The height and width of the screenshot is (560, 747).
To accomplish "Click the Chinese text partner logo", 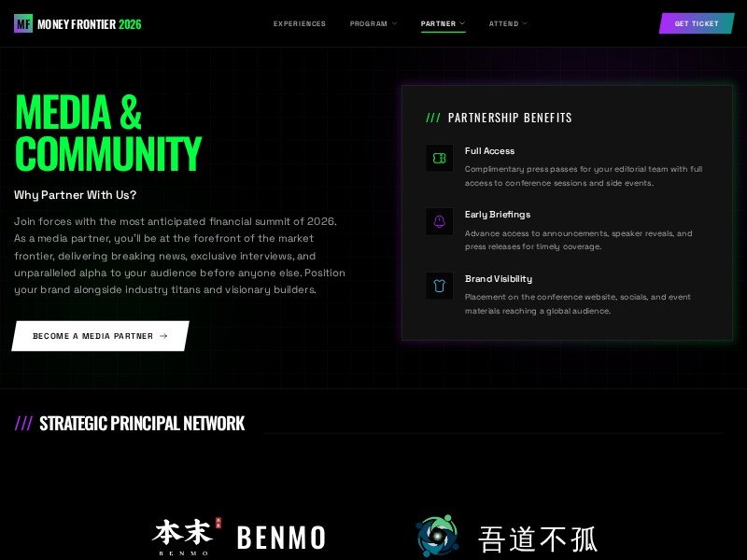I will pos(538,539).
